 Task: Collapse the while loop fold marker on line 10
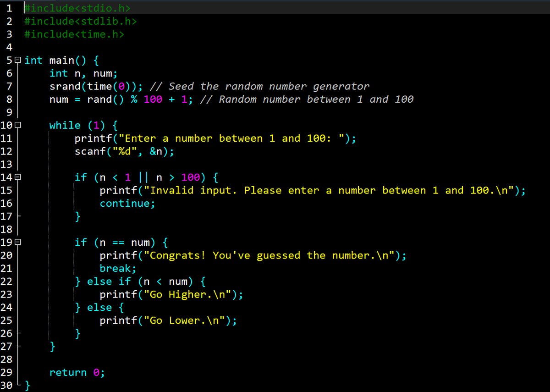pyautogui.click(x=18, y=125)
